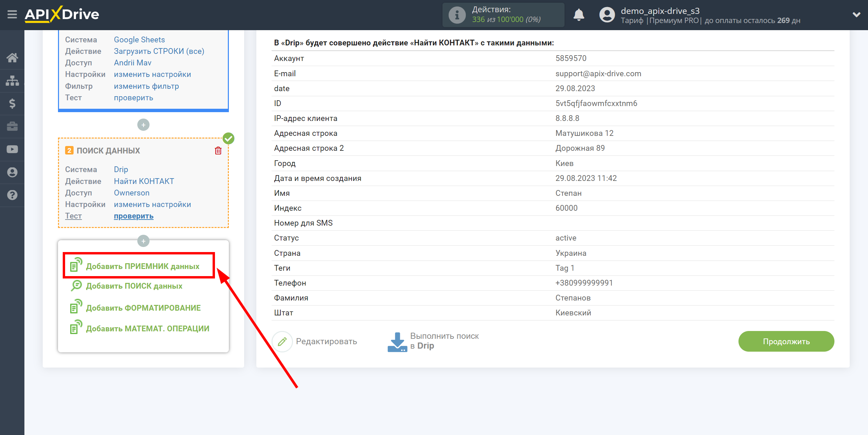Click проверить in Drip search block
The height and width of the screenshot is (435, 868).
pyautogui.click(x=134, y=216)
